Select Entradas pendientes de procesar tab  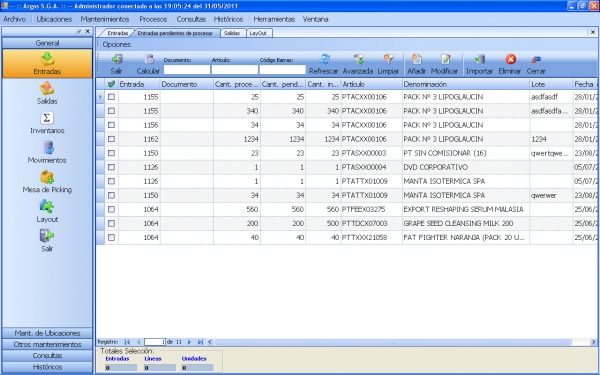pos(175,33)
